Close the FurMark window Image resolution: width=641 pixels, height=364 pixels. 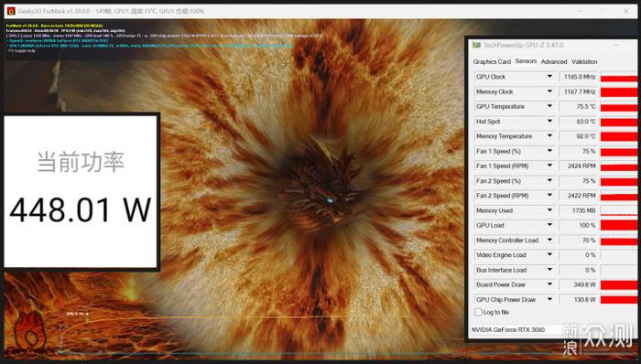point(625,11)
